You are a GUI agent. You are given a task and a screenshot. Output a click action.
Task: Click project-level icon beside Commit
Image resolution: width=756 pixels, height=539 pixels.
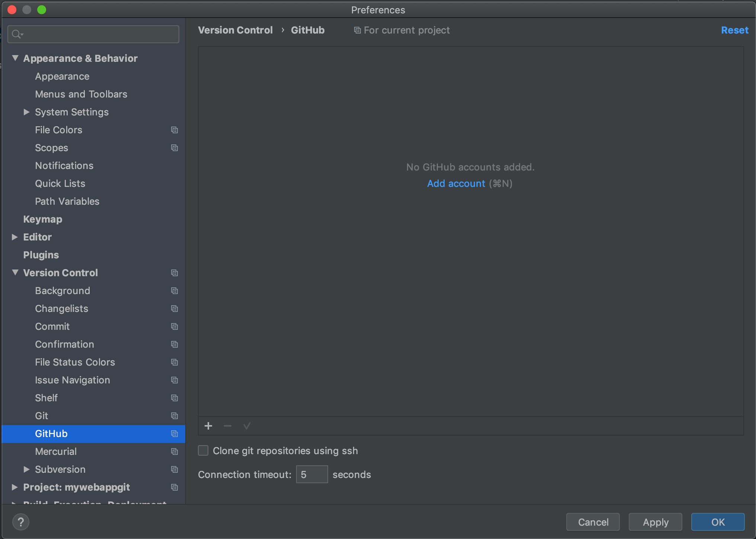click(x=174, y=326)
